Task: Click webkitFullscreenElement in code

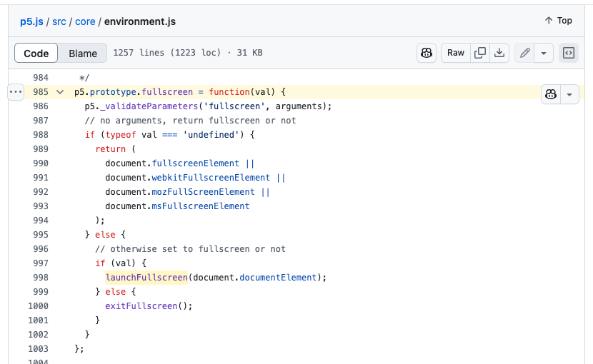Action: coord(211,178)
